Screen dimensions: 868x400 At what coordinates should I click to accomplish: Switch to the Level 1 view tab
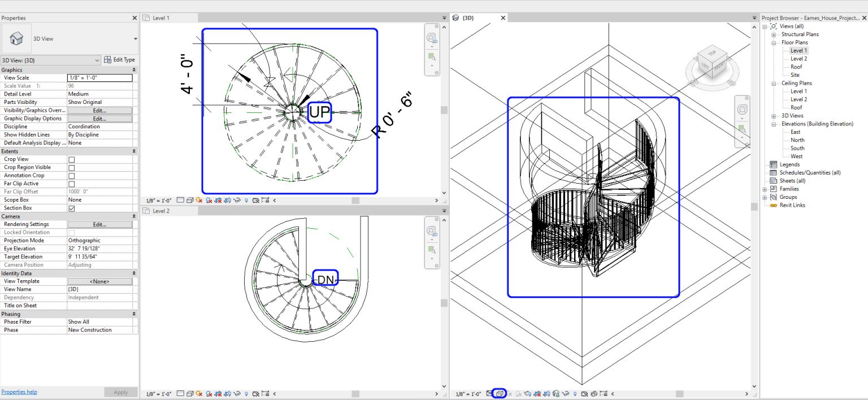tap(161, 18)
